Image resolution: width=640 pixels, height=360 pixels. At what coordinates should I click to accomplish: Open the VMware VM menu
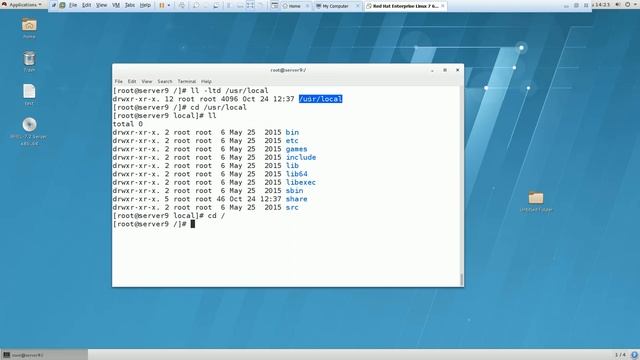[x=116, y=5]
